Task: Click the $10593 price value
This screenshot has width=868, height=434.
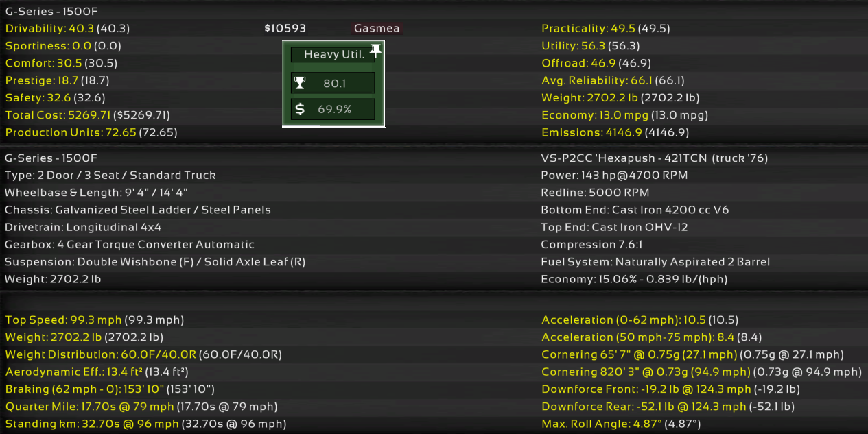Action: (x=285, y=29)
